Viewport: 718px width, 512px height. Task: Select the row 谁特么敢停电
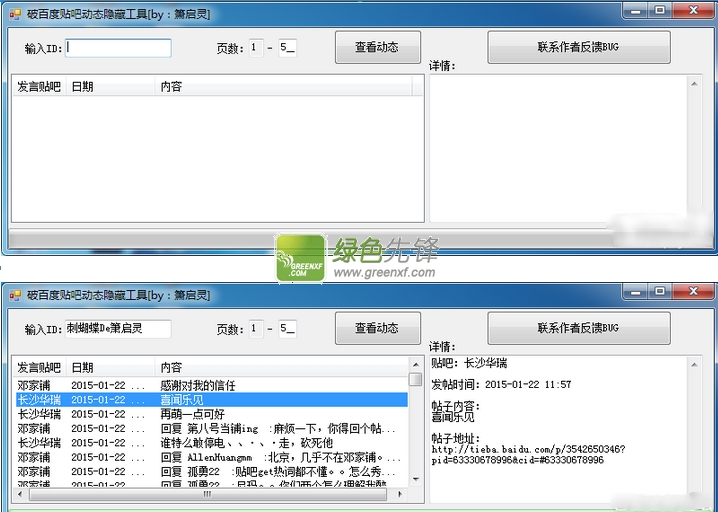pyautogui.click(x=212, y=443)
